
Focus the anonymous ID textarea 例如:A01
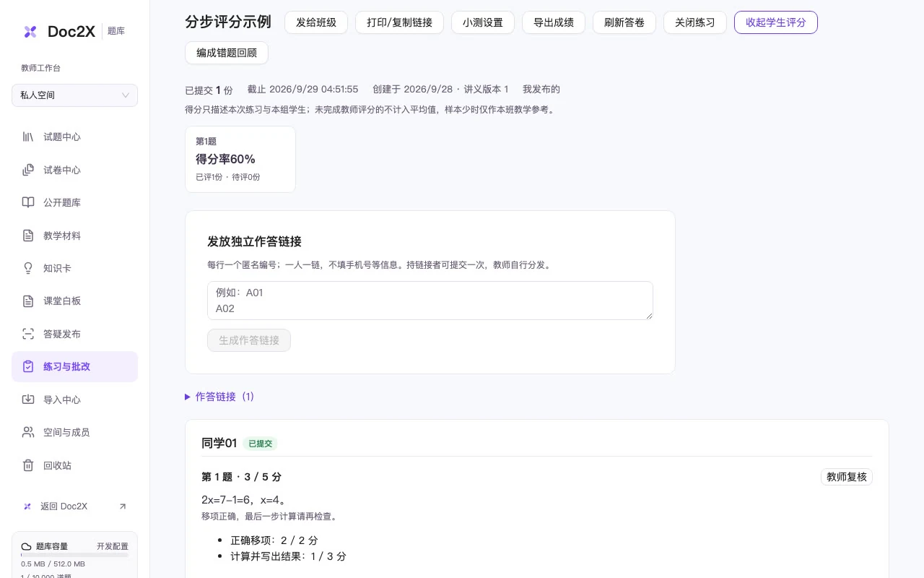(x=430, y=301)
